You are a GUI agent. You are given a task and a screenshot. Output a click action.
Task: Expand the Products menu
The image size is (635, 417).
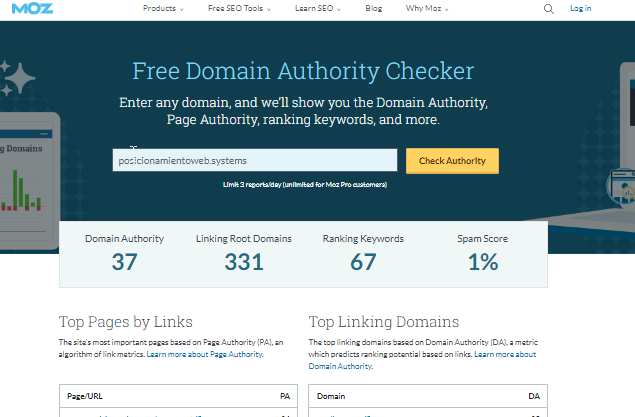163,9
